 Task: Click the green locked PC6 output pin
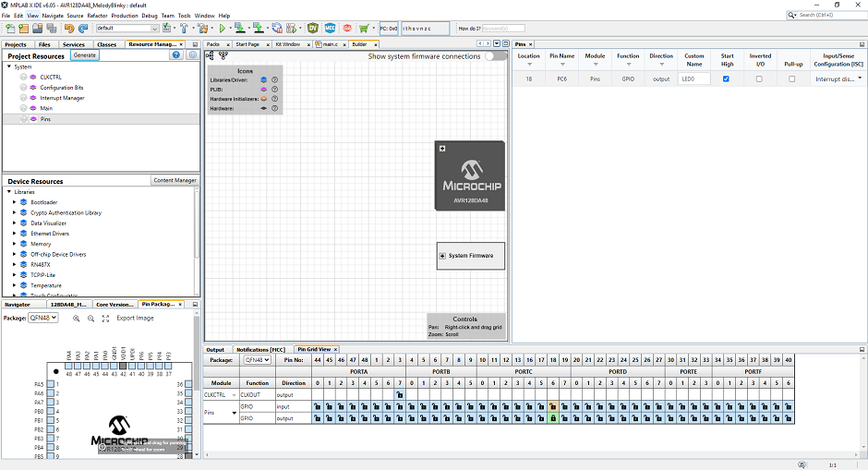coord(553,418)
